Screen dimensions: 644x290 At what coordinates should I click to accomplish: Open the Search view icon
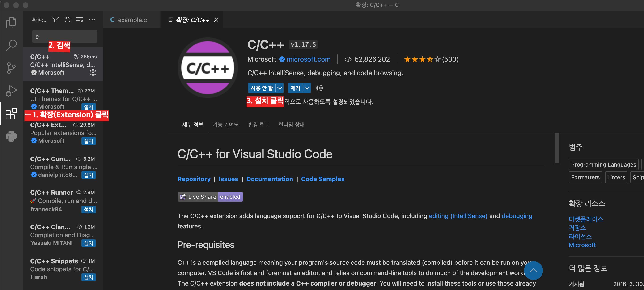pyautogui.click(x=11, y=45)
